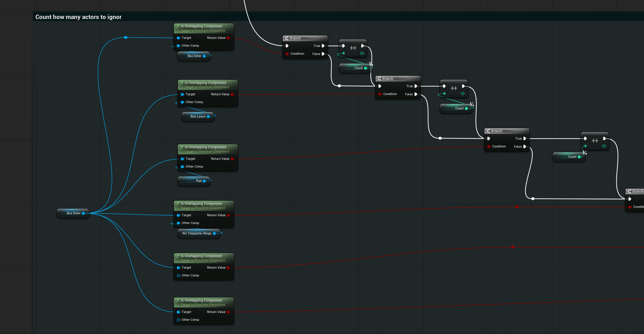
Task: Click empty Other Comp pin on second-to-last overlap node
Action: (179, 276)
